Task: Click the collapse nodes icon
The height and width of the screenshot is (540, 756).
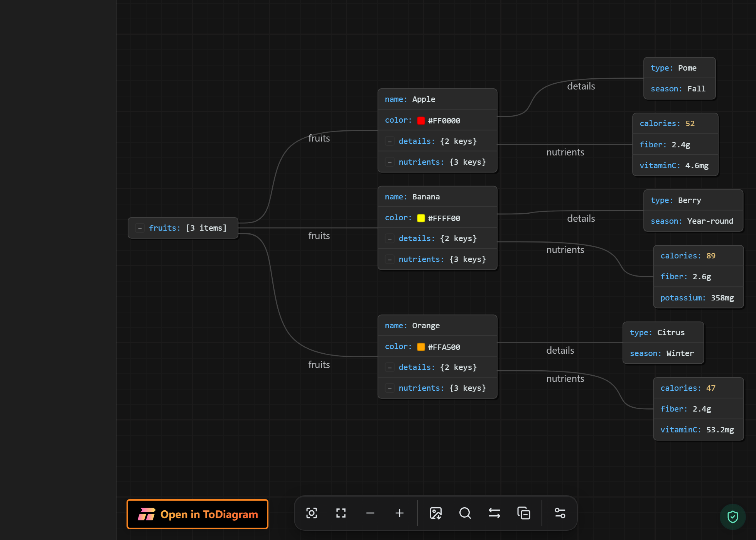Action: tap(524, 513)
